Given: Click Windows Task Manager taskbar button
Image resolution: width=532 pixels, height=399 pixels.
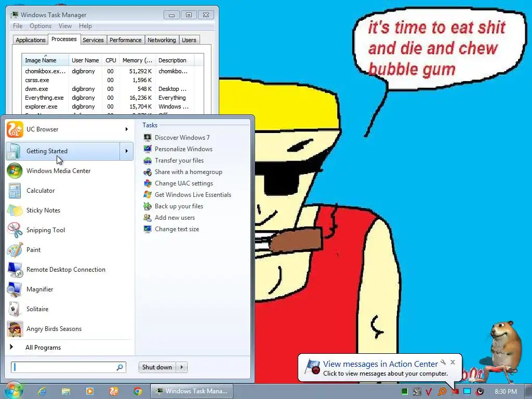Looking at the screenshot, I should tap(192, 391).
